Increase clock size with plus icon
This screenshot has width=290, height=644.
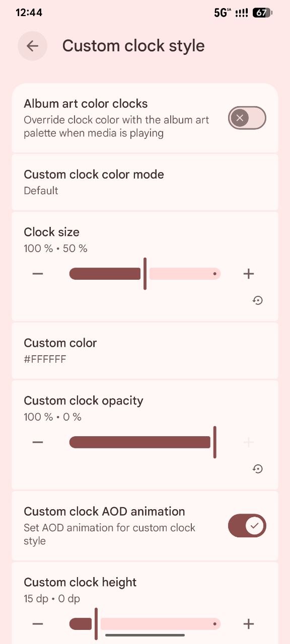(x=248, y=274)
